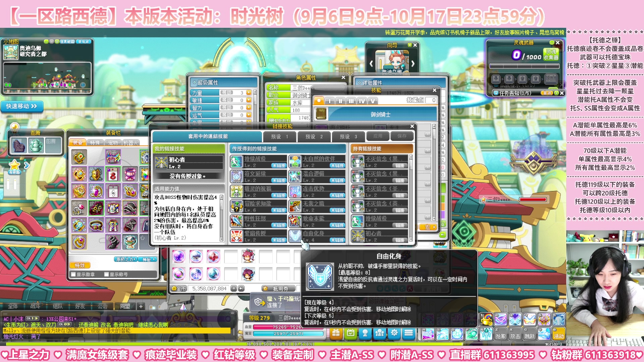Select the 大自然的伙伴 link skill icon
This screenshot has width=644, height=362.
coord(295,162)
